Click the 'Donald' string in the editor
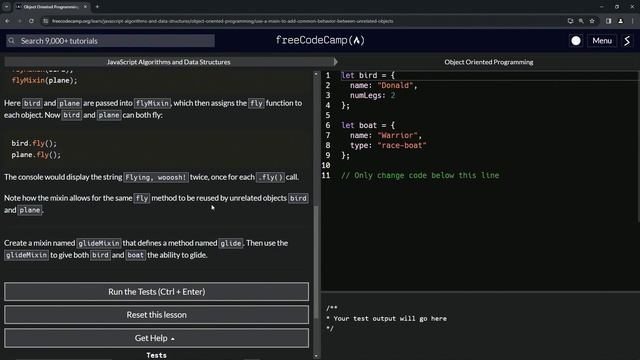Screen dimensions: 640x360 (x=395, y=85)
